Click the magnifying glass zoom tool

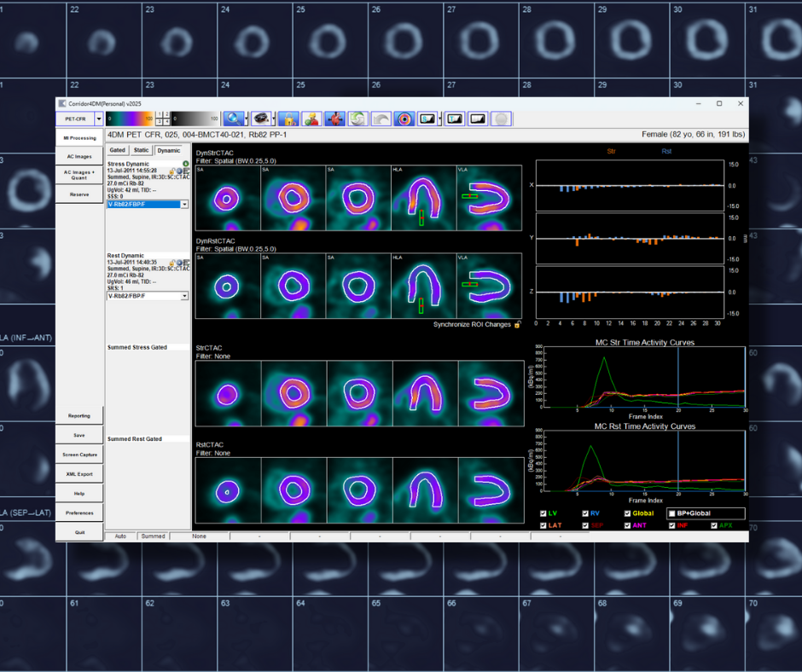233,119
